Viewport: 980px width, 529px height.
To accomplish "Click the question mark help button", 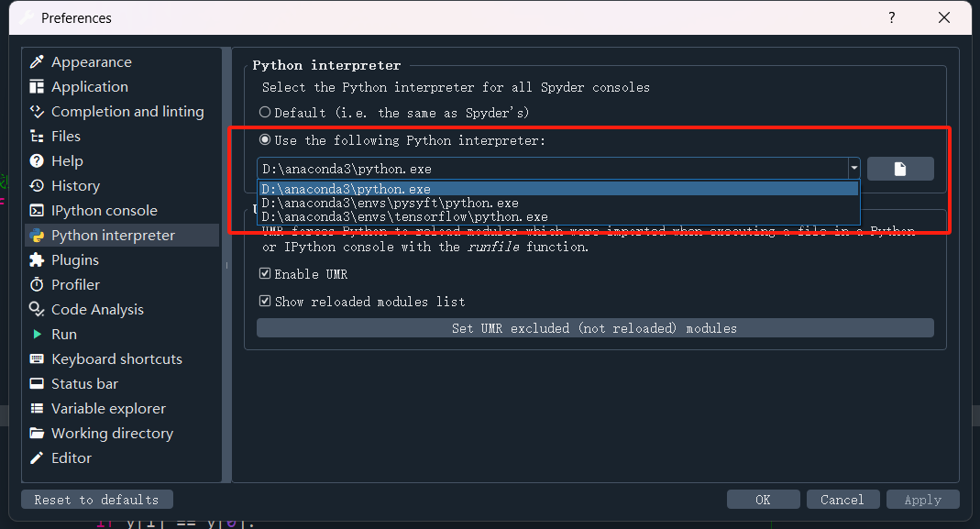I will [892, 17].
